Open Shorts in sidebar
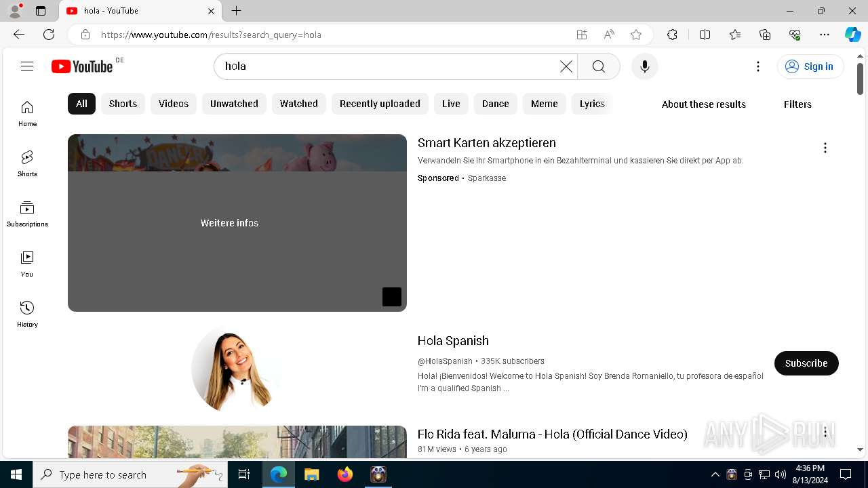 point(27,164)
